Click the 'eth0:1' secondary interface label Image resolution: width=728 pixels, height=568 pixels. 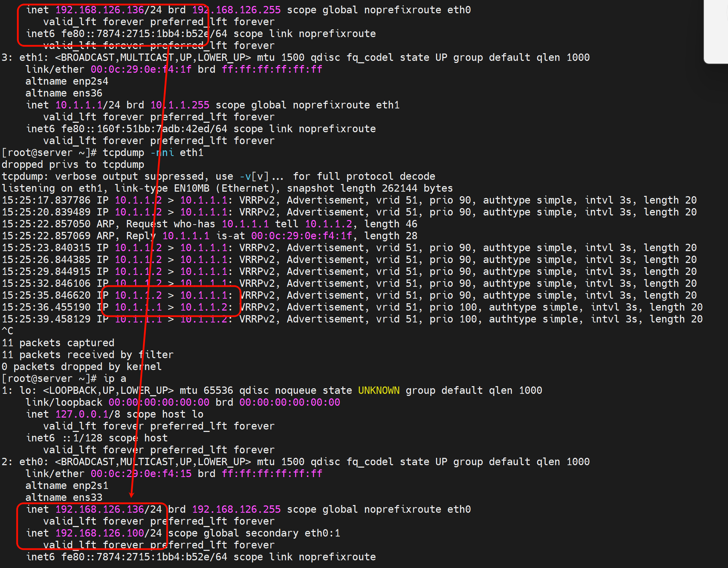[x=322, y=533]
